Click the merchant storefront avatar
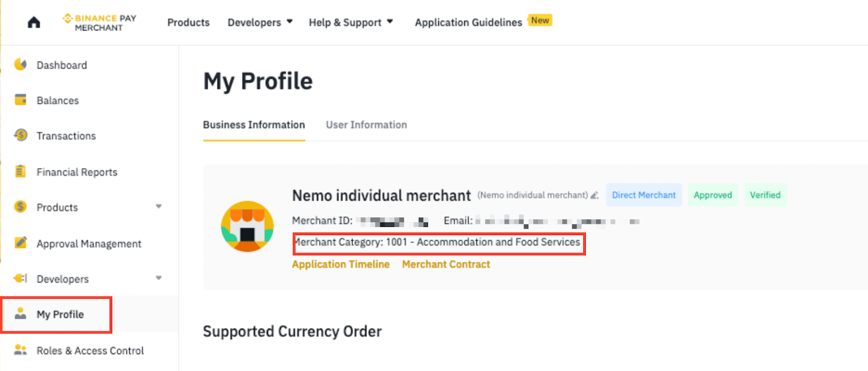This screenshot has height=371, width=868. pyautogui.click(x=247, y=227)
